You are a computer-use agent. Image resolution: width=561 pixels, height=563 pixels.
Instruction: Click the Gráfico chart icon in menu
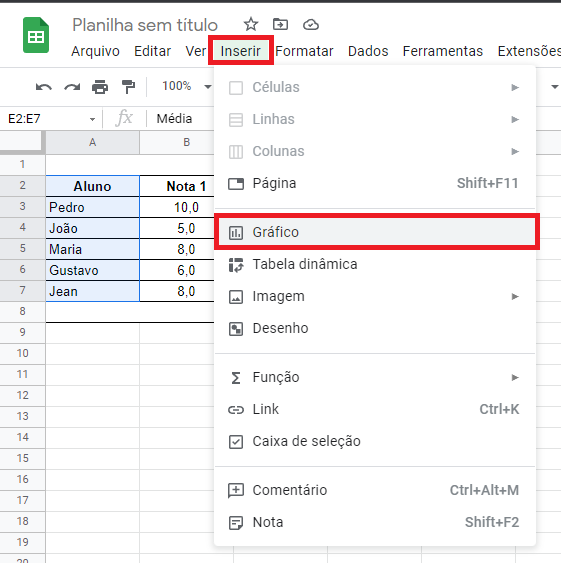[x=236, y=233]
